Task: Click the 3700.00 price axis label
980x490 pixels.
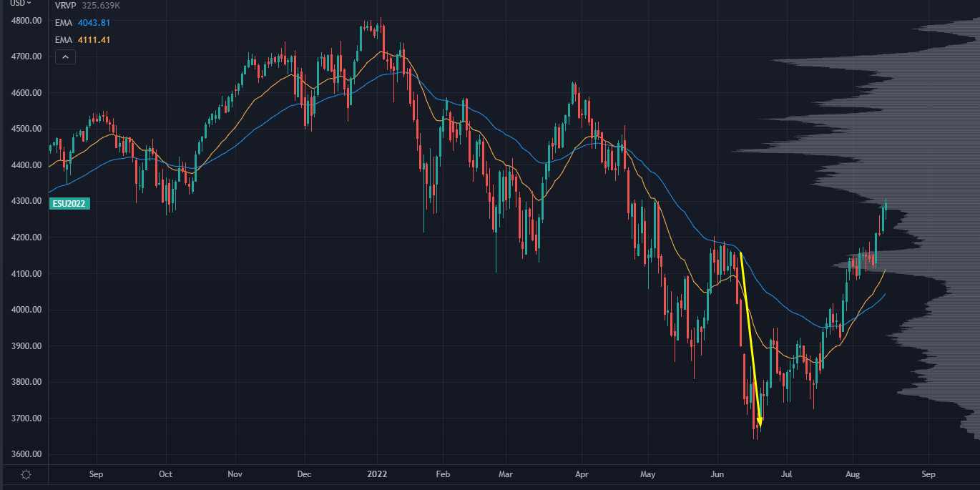Action: (26, 418)
